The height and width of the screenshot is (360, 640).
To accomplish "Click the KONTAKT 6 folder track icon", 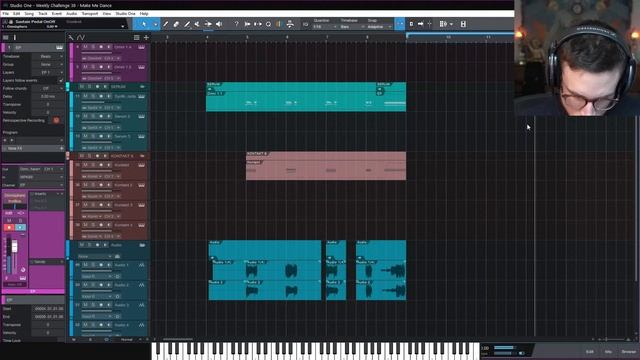I will [x=142, y=156].
